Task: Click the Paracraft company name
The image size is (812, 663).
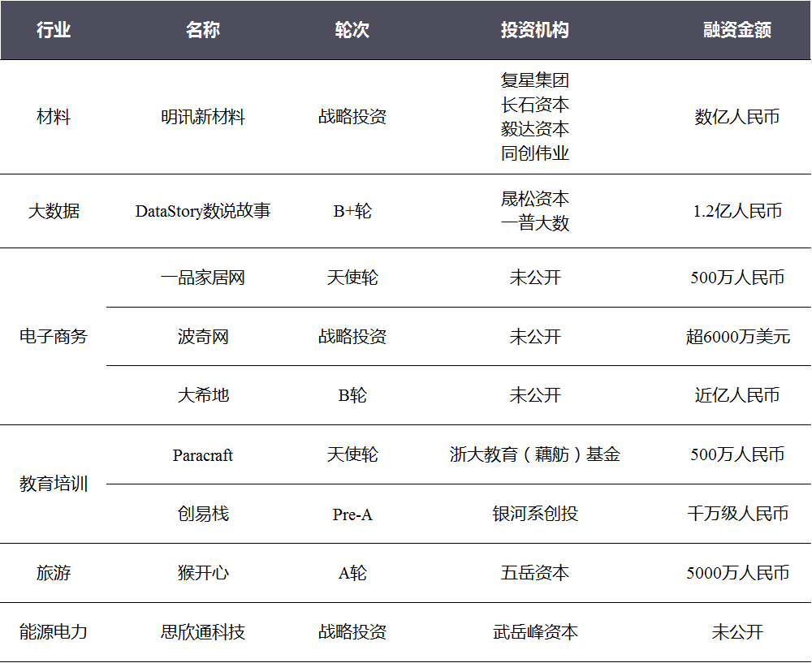Action: click(x=202, y=455)
